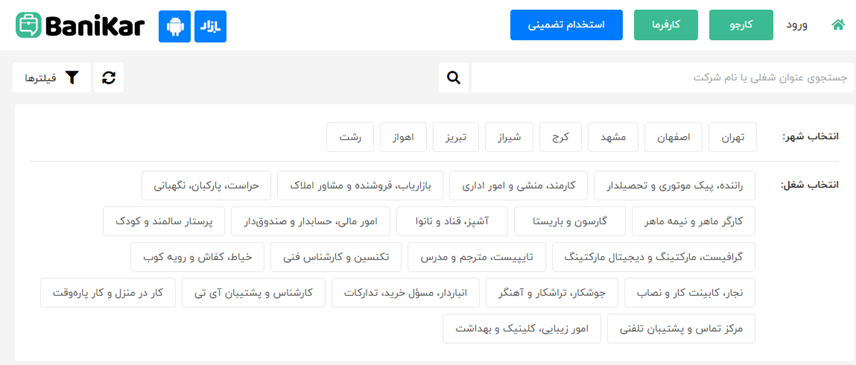Screen dimensions: 856x365
Task: Click the search magnifier icon
Action: tap(454, 77)
